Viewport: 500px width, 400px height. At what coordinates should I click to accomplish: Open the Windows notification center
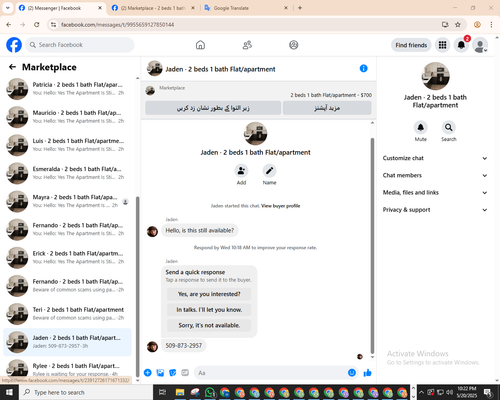pos(488,392)
